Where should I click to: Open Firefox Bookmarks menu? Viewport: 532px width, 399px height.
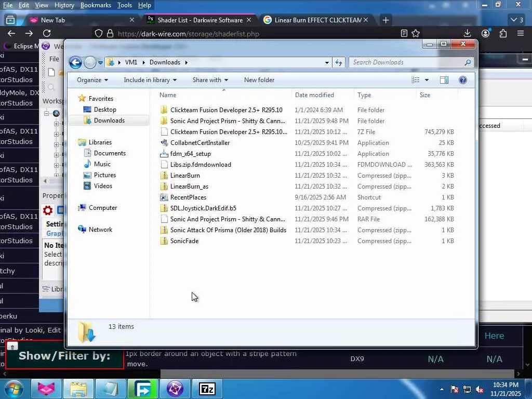pyautogui.click(x=96, y=5)
